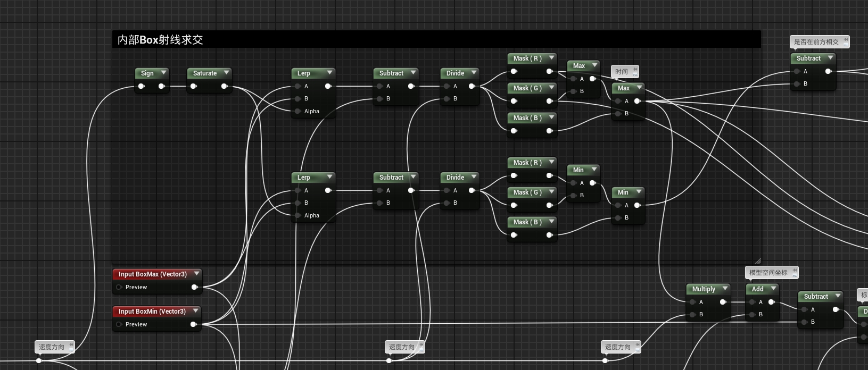Click the Multiply node's output pin
868x370 pixels.
(x=723, y=302)
